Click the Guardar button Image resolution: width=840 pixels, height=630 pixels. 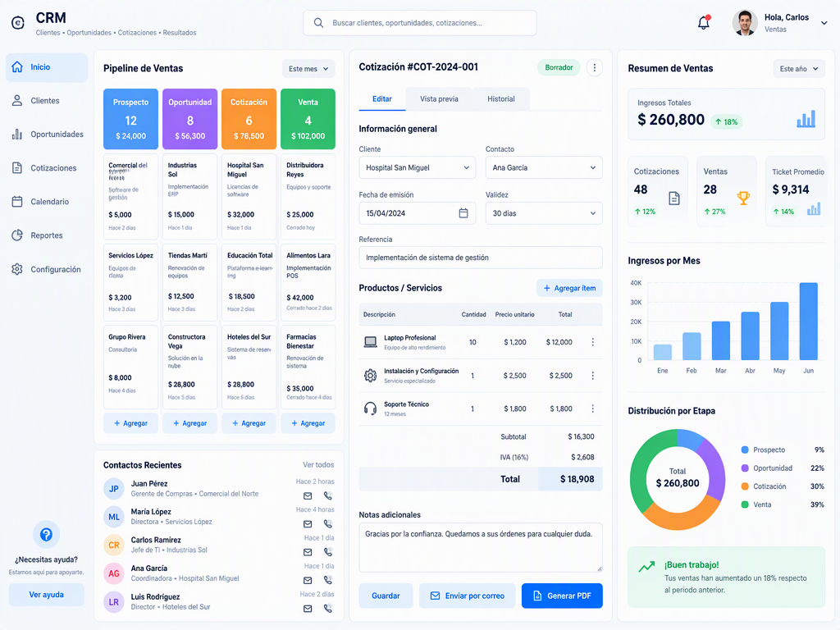click(x=386, y=596)
